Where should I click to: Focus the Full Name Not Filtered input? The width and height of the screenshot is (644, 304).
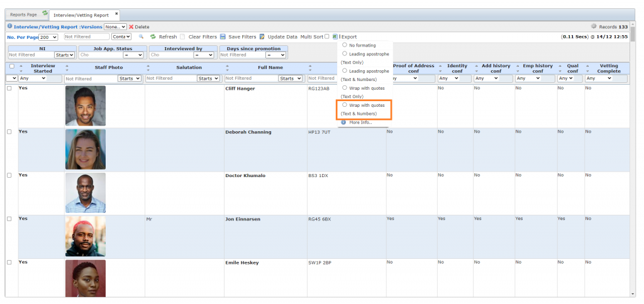(x=251, y=79)
